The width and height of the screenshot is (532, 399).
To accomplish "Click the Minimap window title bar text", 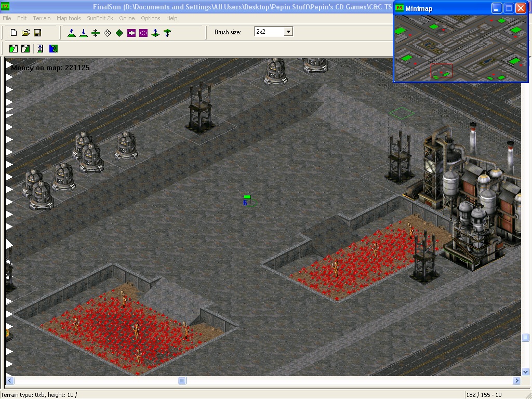I will pos(419,8).
